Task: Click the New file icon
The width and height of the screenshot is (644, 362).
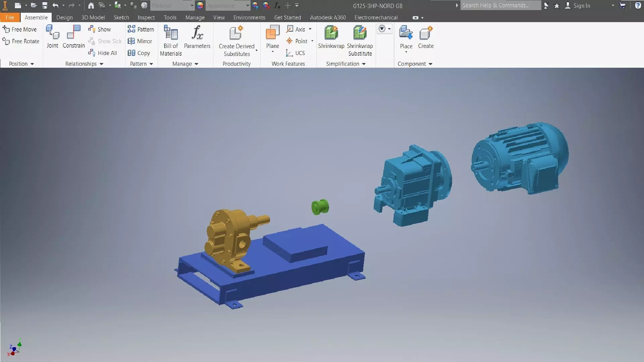Action: tap(18, 5)
